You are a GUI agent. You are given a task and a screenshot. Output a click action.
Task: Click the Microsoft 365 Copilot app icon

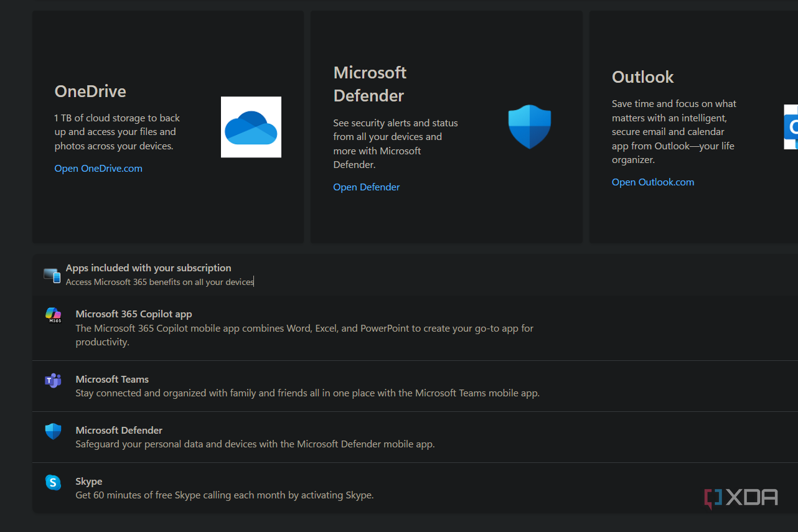(54, 315)
